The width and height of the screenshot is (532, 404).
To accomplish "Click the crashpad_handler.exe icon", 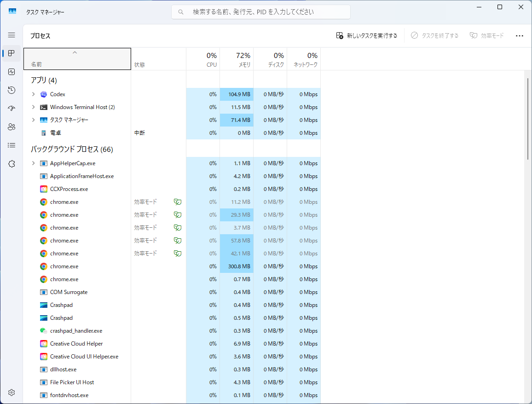I will click(x=44, y=331).
